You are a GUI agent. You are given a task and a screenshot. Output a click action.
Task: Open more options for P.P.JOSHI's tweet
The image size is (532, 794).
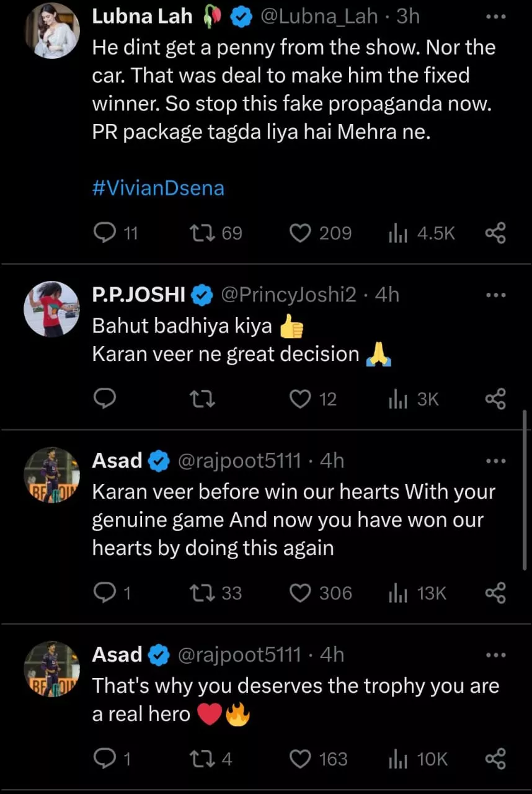[495, 295]
